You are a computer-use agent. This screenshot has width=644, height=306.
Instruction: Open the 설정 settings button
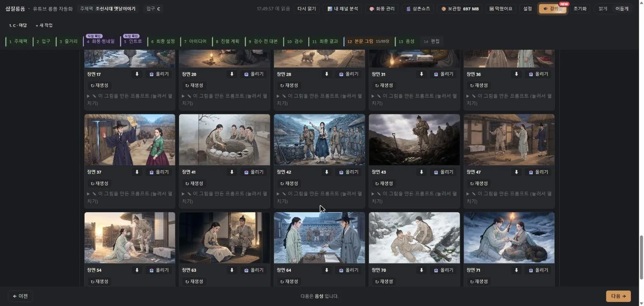527,9
